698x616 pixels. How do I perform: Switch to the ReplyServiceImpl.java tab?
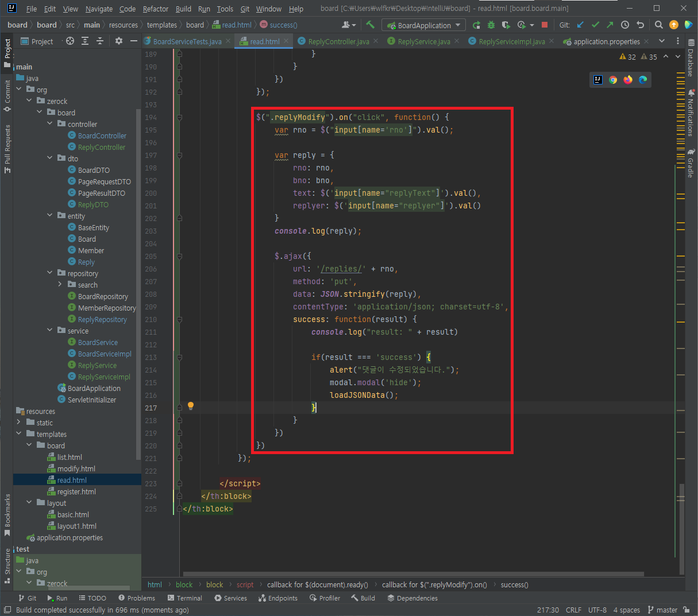point(511,41)
